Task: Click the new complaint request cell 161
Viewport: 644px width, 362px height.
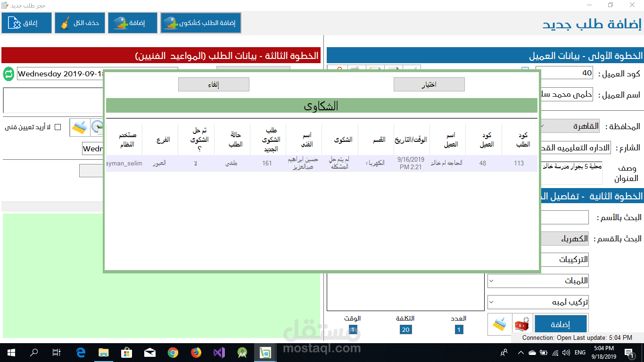Action: (268, 163)
